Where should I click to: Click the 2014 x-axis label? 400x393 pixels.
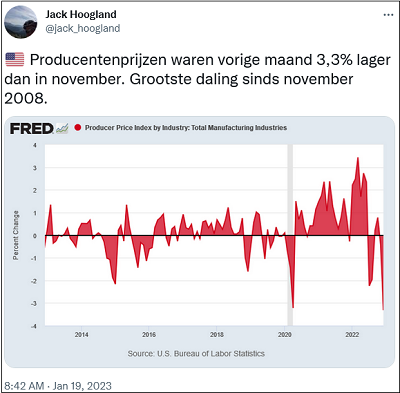[81, 335]
